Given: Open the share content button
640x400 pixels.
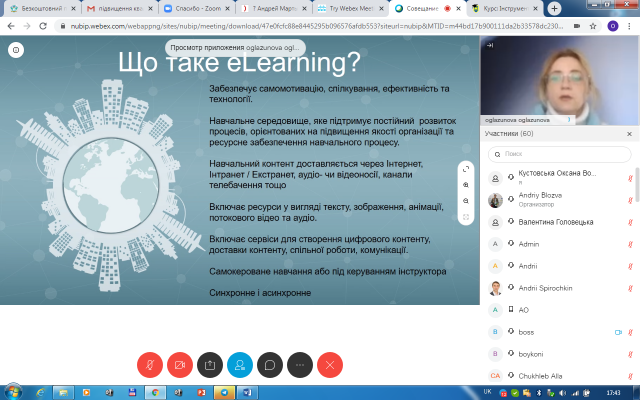Looking at the screenshot, I should [x=210, y=365].
